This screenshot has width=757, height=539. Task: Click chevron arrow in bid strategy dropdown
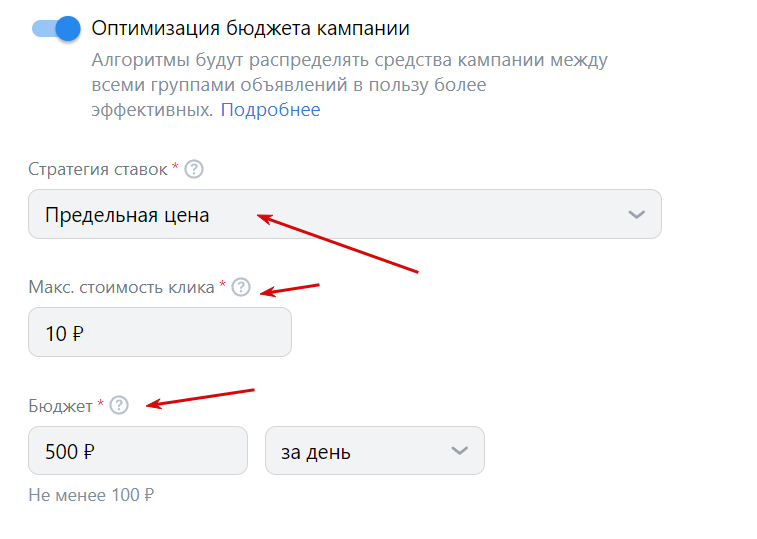pos(636,214)
